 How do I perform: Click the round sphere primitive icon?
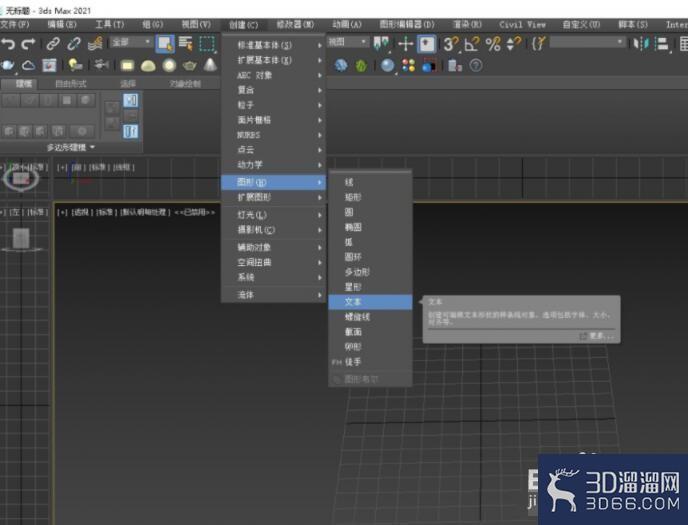pyautogui.click(x=169, y=66)
